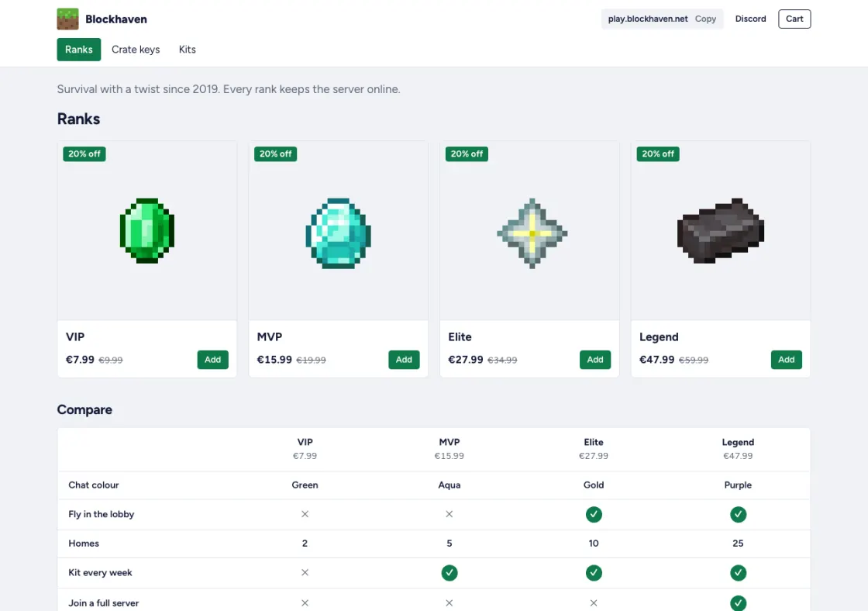Open the Discord link
Screen dimensions: 868x611
tap(751, 19)
